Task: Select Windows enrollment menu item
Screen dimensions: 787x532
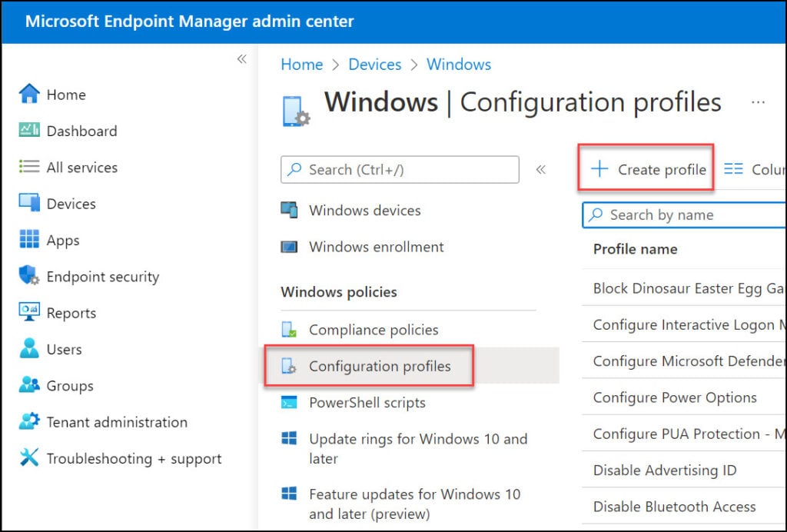Action: 377,247
